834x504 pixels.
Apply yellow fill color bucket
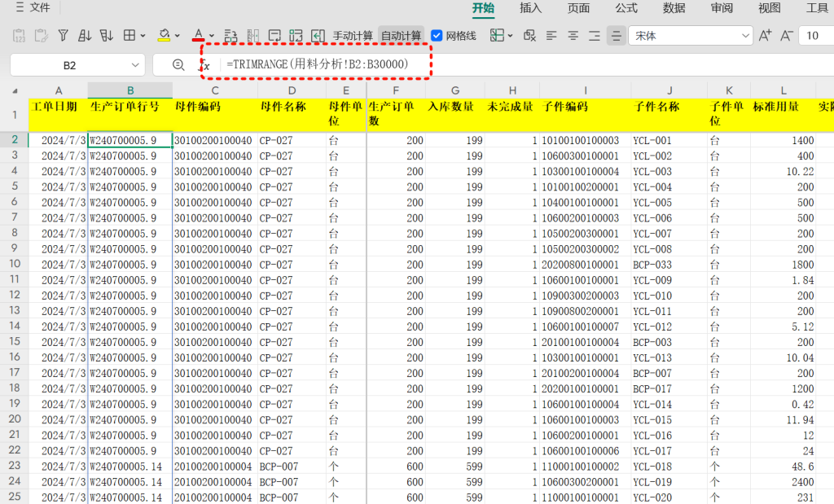[x=164, y=36]
